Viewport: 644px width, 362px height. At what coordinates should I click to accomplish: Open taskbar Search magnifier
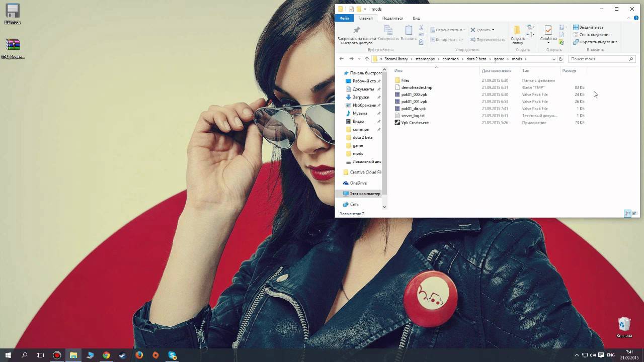[24, 355]
